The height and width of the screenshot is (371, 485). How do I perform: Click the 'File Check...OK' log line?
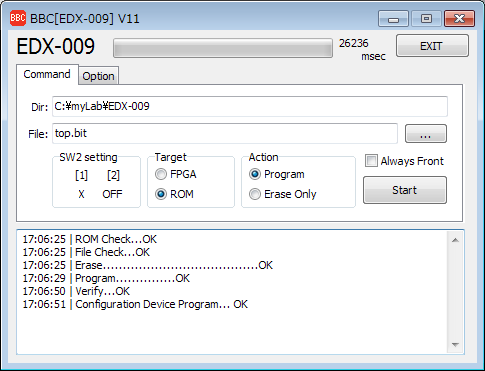[x=86, y=252]
